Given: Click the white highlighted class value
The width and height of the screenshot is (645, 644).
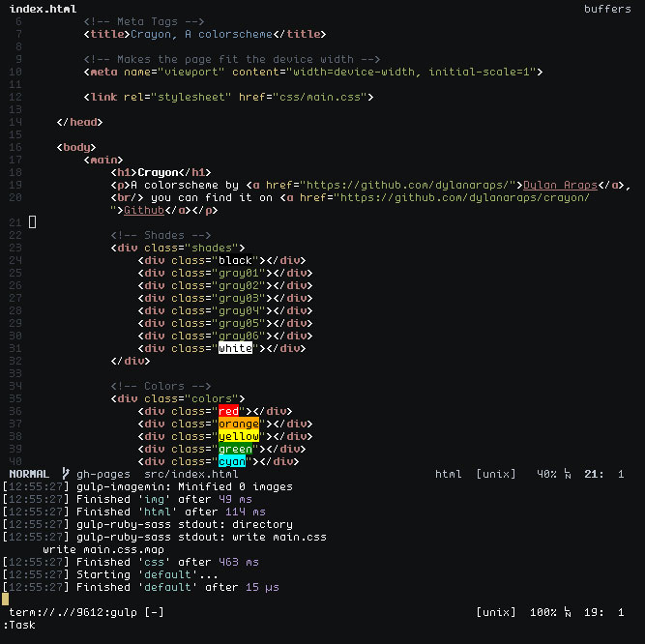Looking at the screenshot, I should tap(235, 348).
